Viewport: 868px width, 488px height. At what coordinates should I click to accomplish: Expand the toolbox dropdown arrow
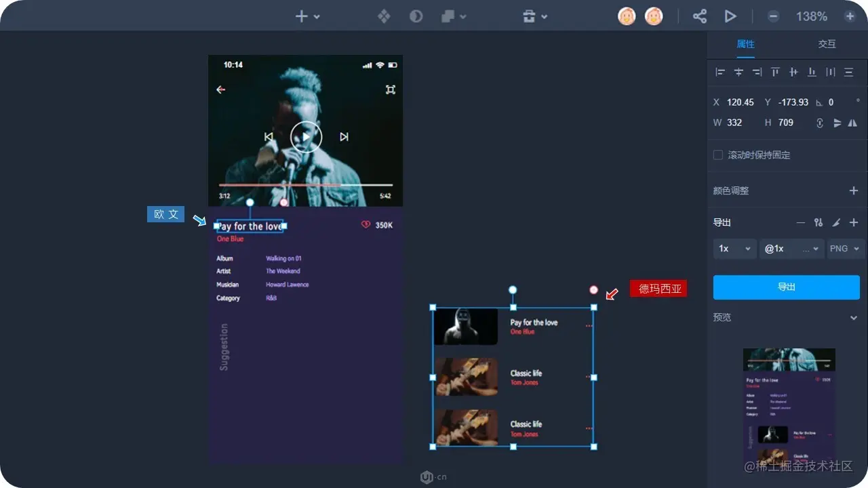544,17
